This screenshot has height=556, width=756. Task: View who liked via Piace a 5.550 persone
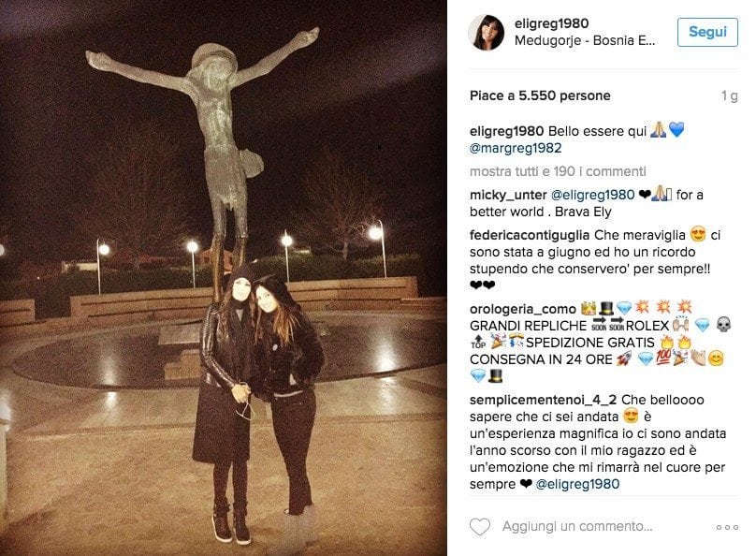[540, 95]
